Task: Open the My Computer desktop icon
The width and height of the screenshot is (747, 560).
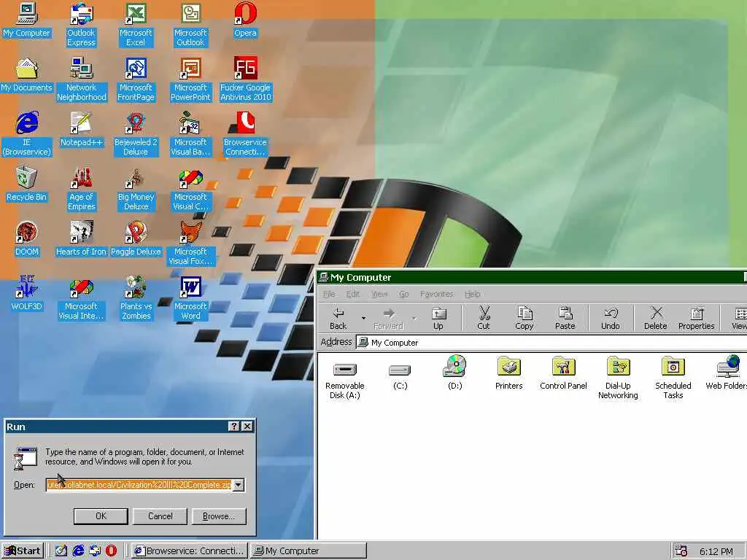Action: pos(26,20)
